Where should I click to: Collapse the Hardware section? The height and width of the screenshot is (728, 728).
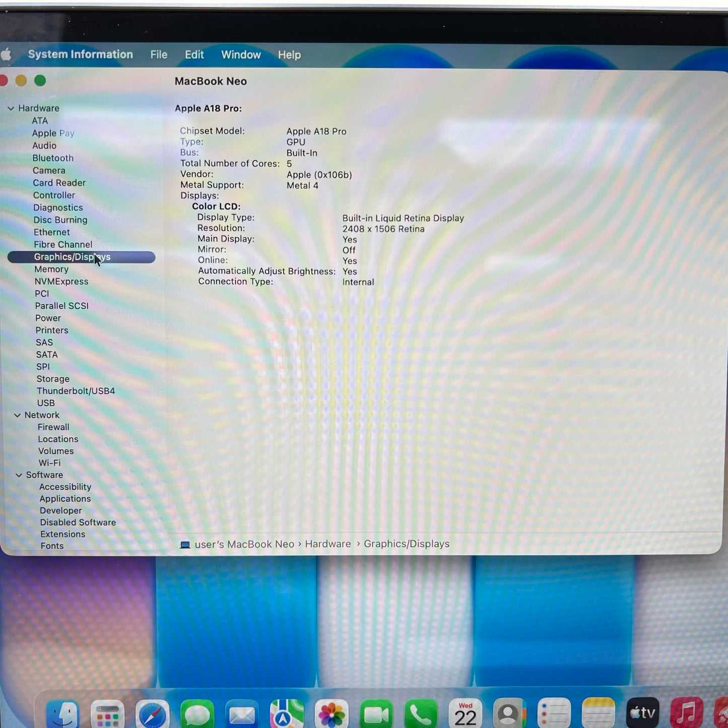pos(11,108)
